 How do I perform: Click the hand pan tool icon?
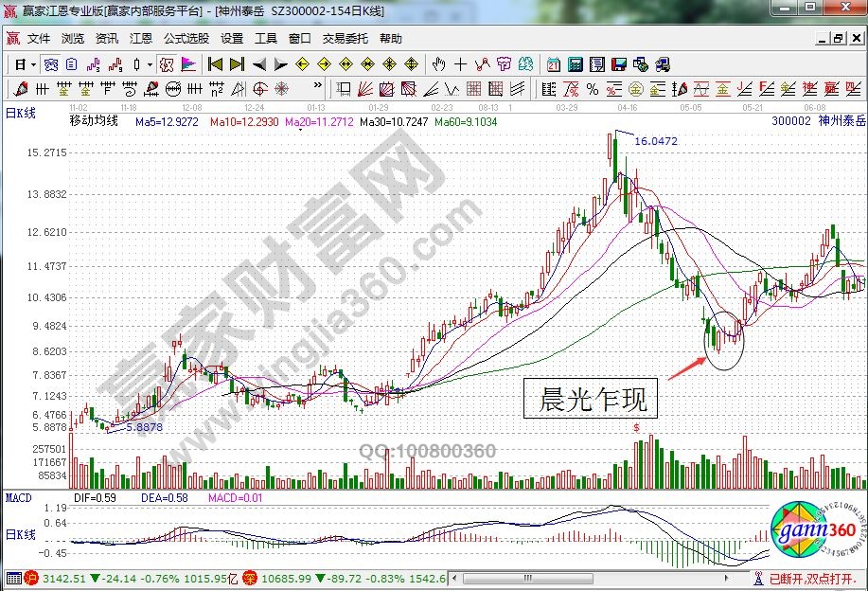438,64
